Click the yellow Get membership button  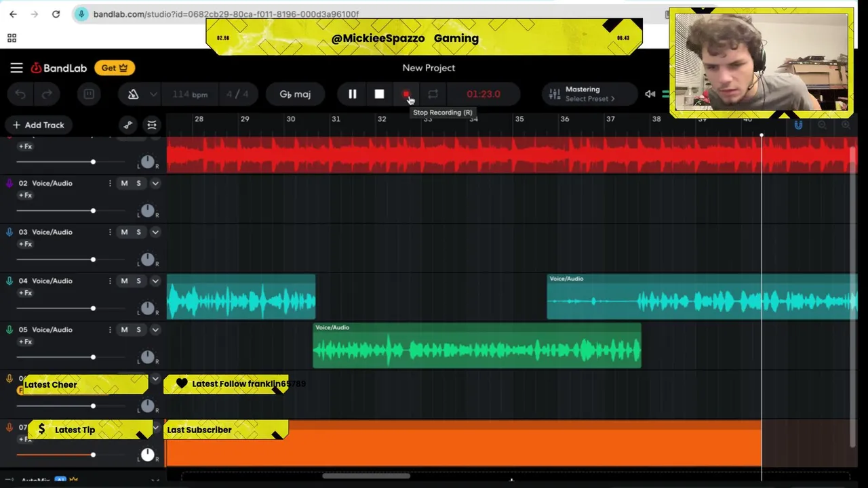coord(114,68)
